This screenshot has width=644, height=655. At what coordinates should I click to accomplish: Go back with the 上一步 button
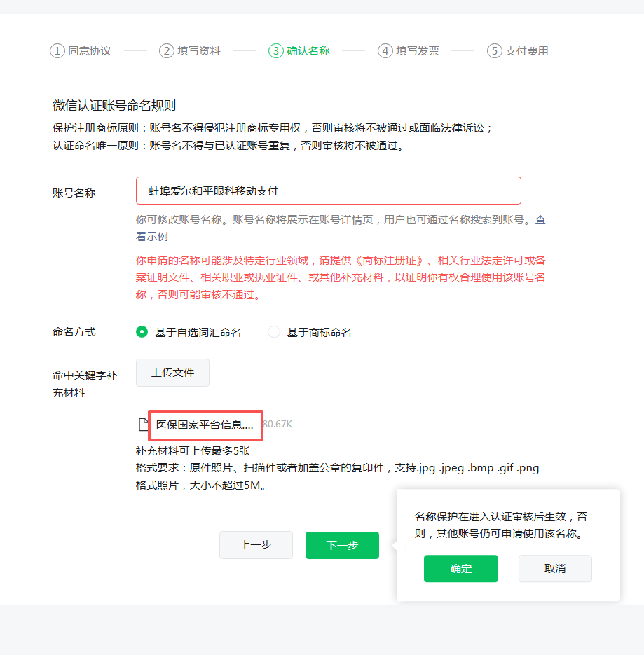tap(256, 545)
